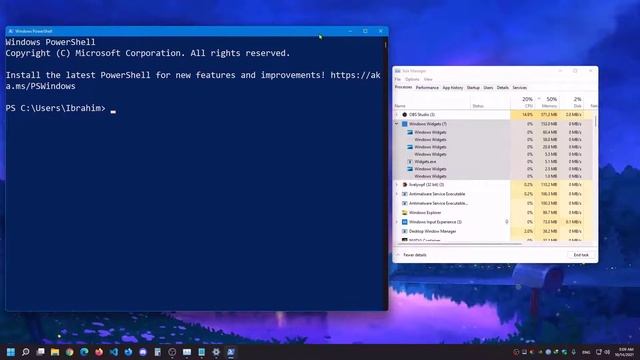Open the Options menu in Task Manager
The image size is (640, 360).
coord(412,79)
